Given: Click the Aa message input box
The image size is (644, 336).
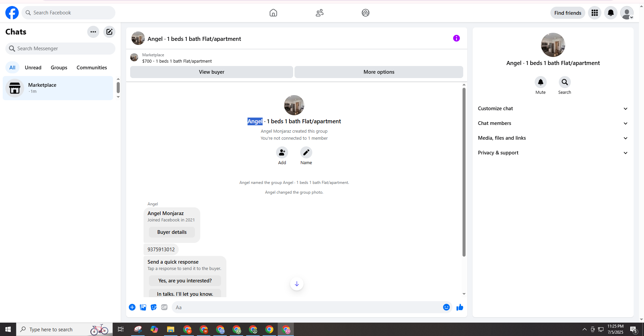Looking at the screenshot, I should click(308, 307).
